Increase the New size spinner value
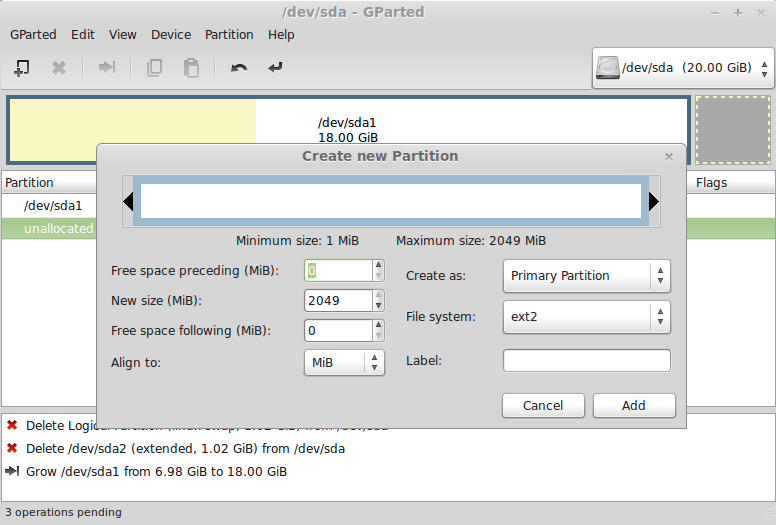The image size is (776, 525). (378, 296)
